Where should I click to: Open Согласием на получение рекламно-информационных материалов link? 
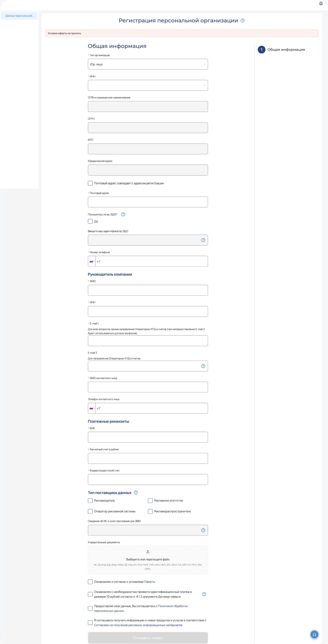(x=138, y=625)
